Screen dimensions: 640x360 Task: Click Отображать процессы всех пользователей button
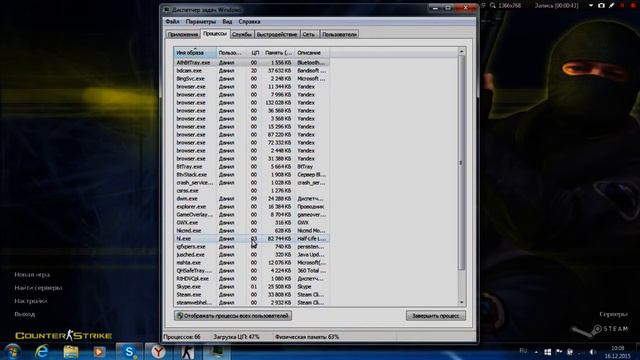tap(233, 316)
